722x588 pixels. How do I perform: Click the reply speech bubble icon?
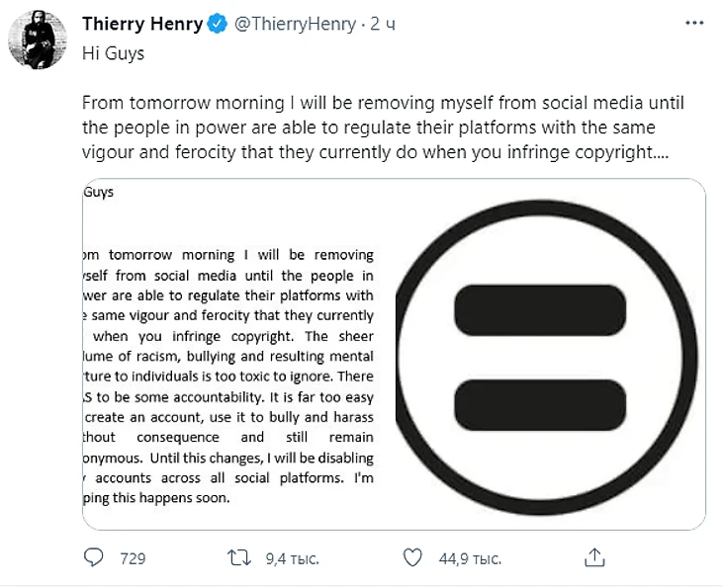(x=94, y=558)
